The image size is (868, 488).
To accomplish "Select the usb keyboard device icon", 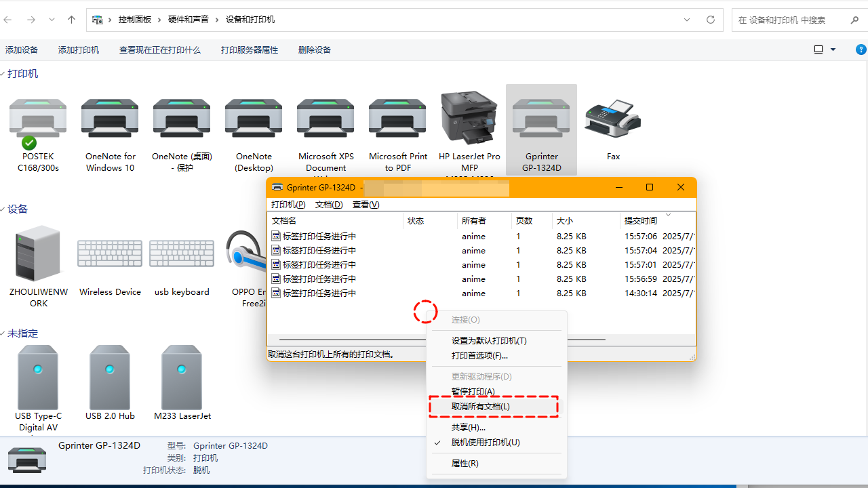I will point(182,253).
